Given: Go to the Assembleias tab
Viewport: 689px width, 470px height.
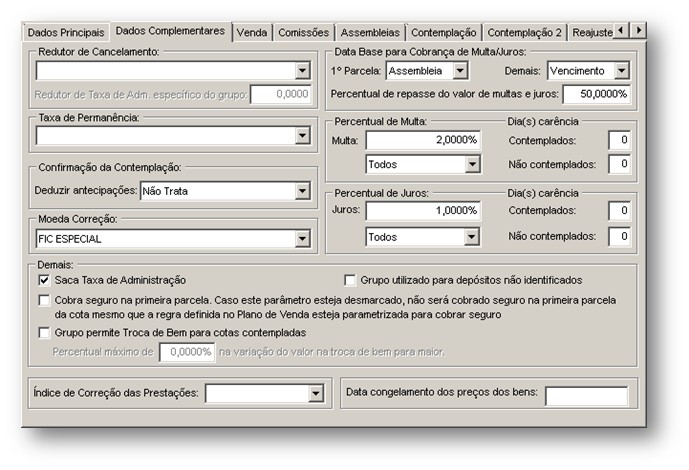Looking at the screenshot, I should tap(370, 33).
